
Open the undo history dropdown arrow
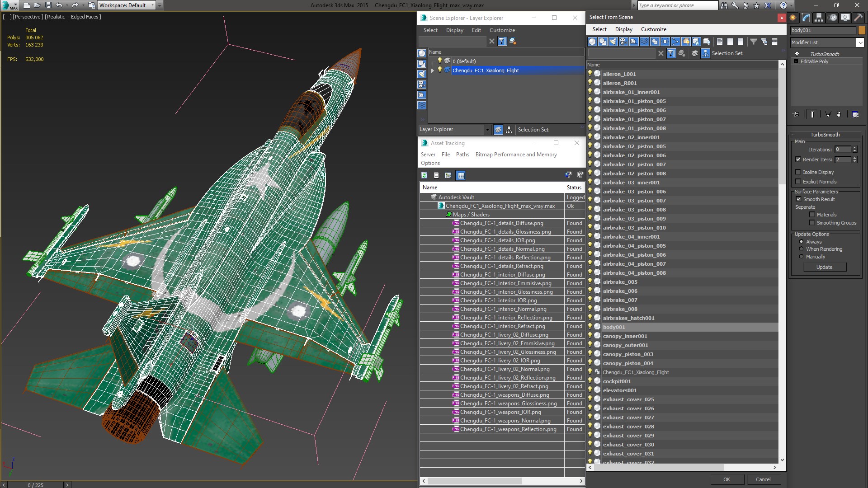click(67, 5)
